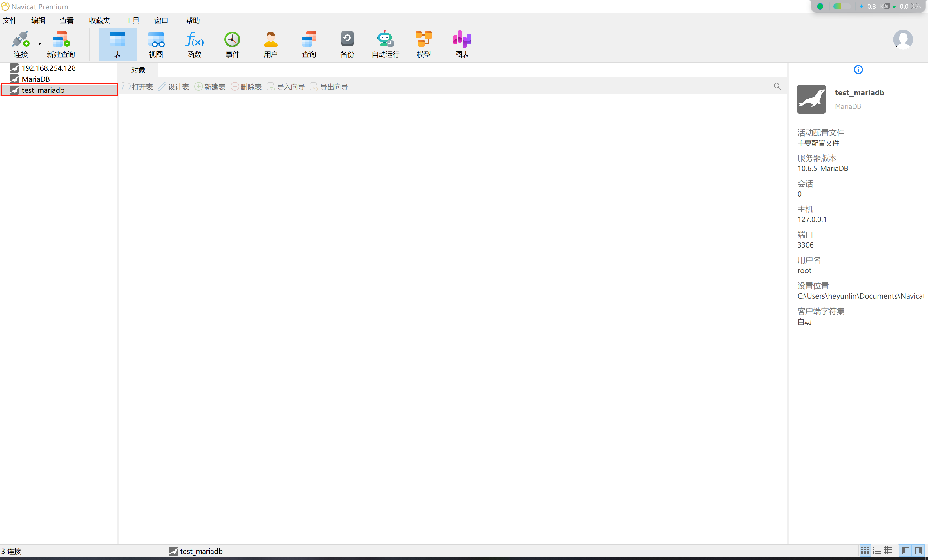This screenshot has height=560, width=928.
Task: Open the 工具 (Tools) menu
Action: click(132, 20)
